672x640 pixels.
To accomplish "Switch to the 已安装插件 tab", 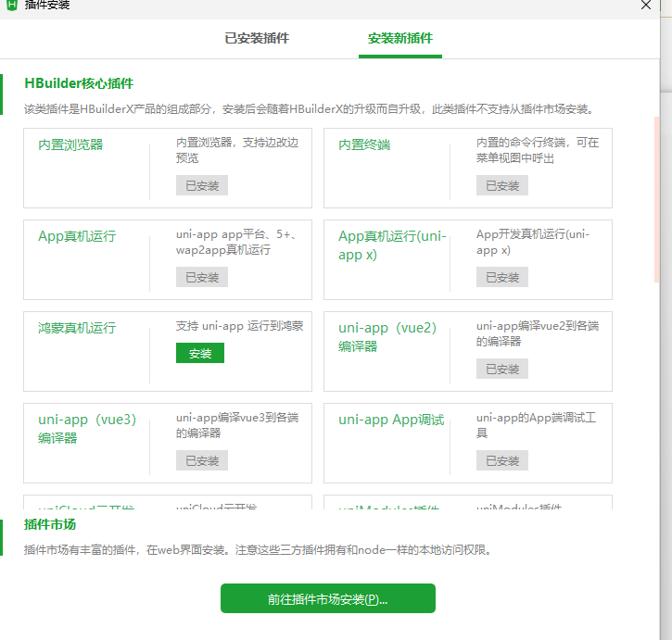I will (257, 39).
